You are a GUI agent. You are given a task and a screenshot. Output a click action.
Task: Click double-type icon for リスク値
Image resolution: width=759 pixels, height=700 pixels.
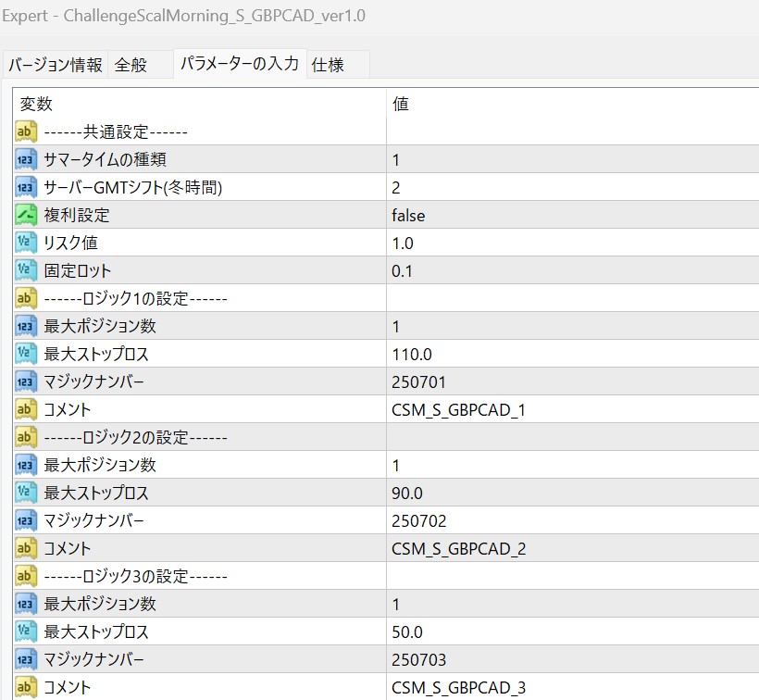coord(26,243)
